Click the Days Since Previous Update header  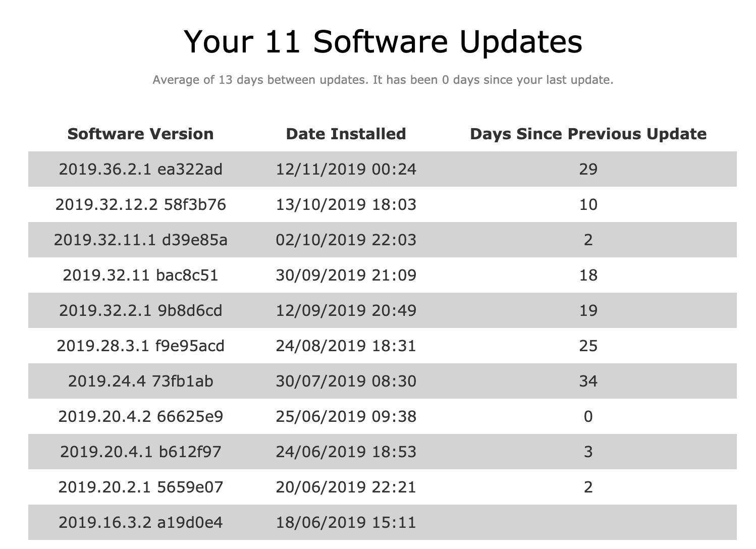point(588,134)
